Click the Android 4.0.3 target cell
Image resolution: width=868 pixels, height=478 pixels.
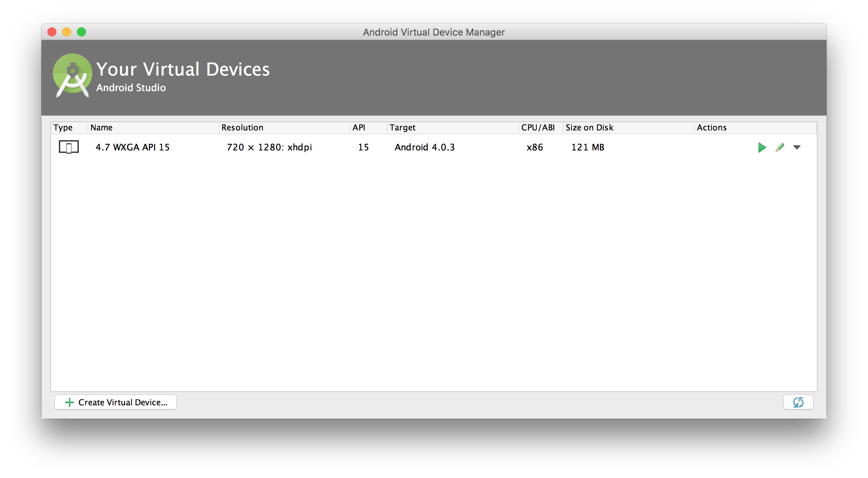(x=425, y=147)
